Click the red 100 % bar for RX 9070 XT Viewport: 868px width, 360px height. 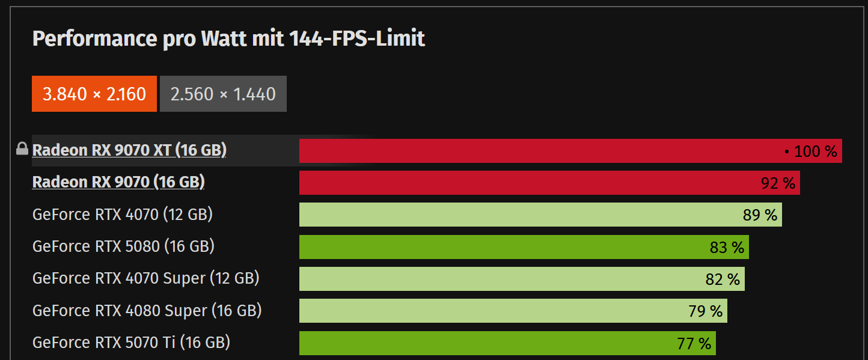point(570,151)
